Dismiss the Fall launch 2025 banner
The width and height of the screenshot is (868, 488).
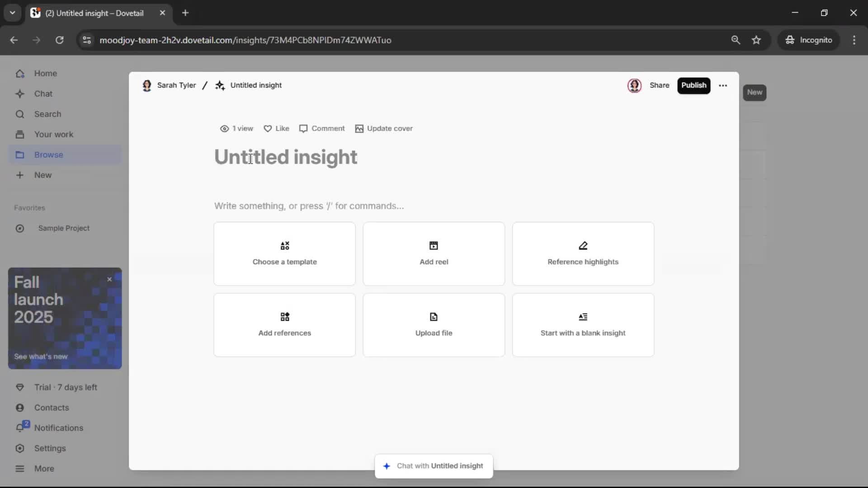click(x=109, y=280)
